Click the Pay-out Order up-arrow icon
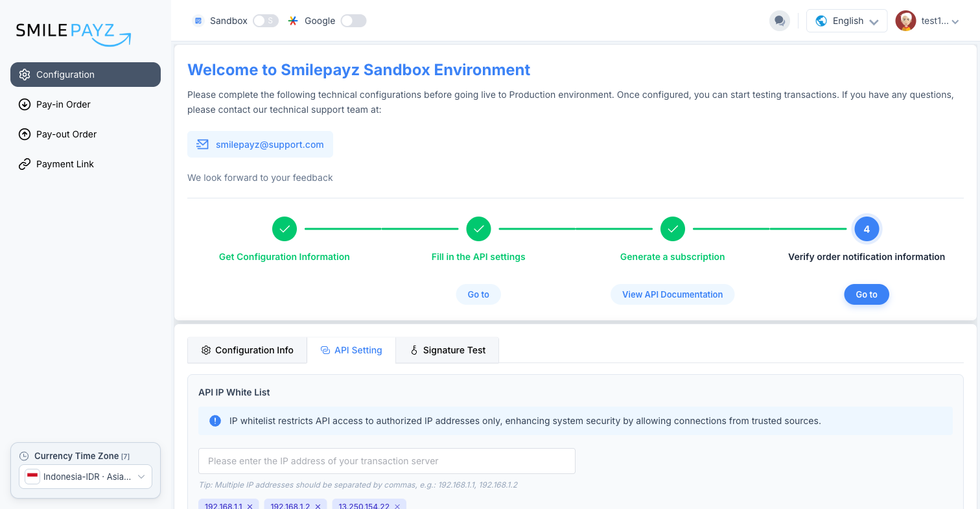This screenshot has width=980, height=509. coord(25,134)
